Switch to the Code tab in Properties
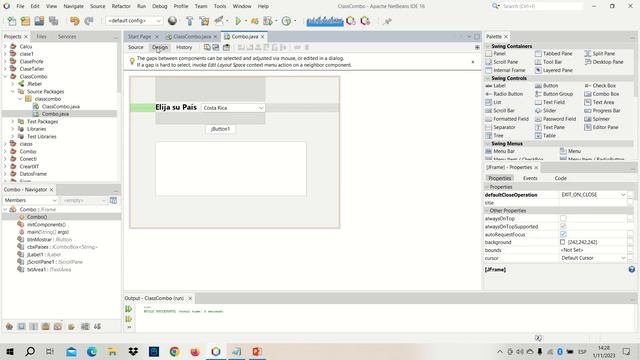 (x=560, y=178)
